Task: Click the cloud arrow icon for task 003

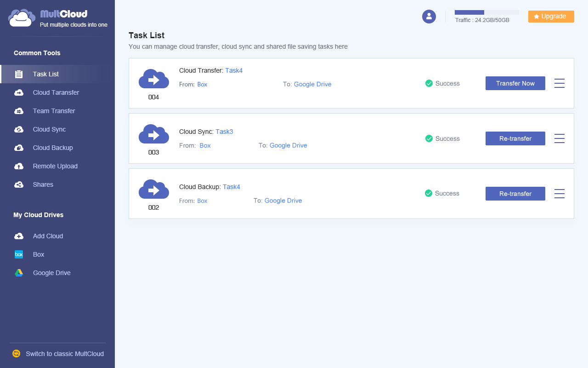Action: [154, 134]
